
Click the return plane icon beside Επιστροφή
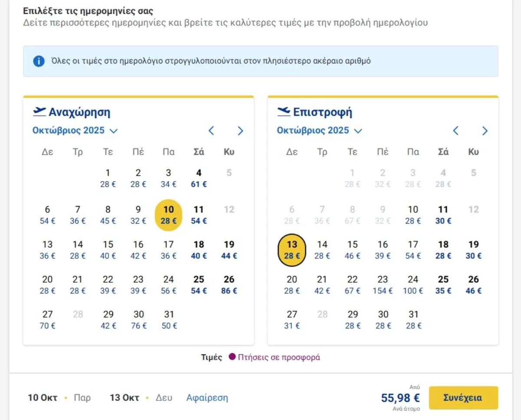284,112
